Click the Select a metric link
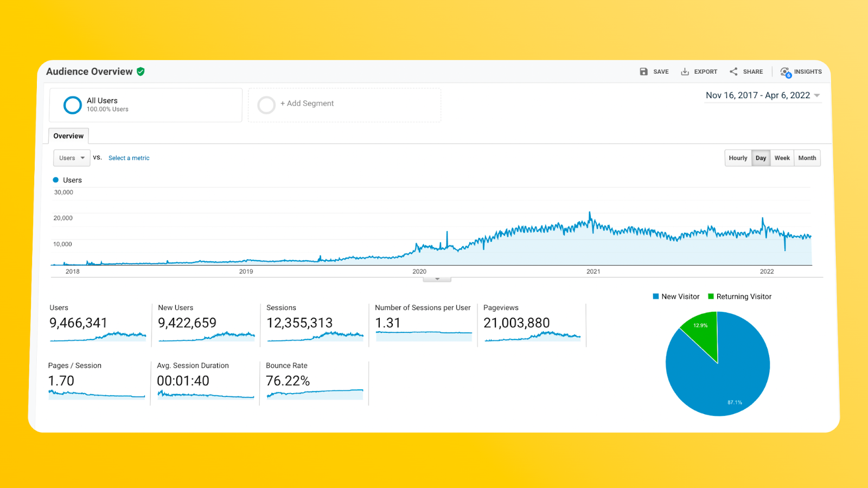 click(x=129, y=158)
